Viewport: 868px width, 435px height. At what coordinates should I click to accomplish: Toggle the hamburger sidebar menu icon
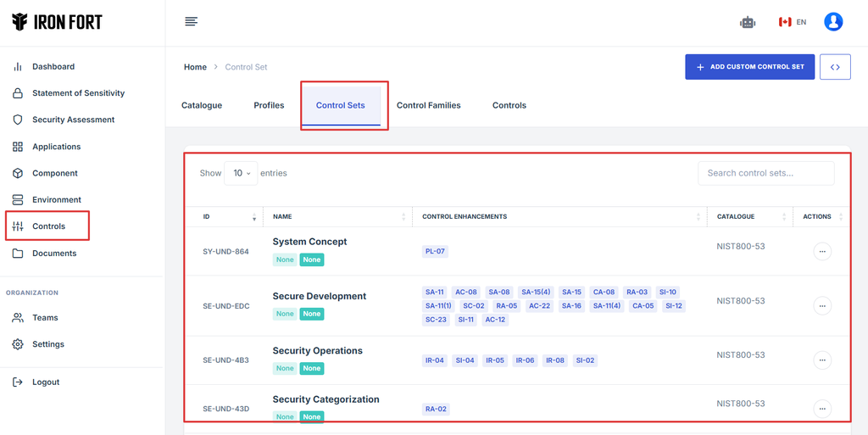pyautogui.click(x=192, y=22)
